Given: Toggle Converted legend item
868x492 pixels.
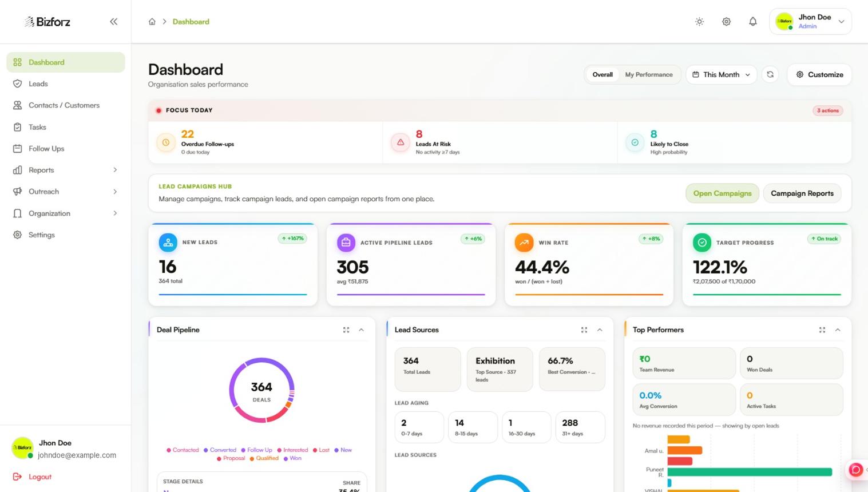Looking at the screenshot, I should [x=220, y=450].
